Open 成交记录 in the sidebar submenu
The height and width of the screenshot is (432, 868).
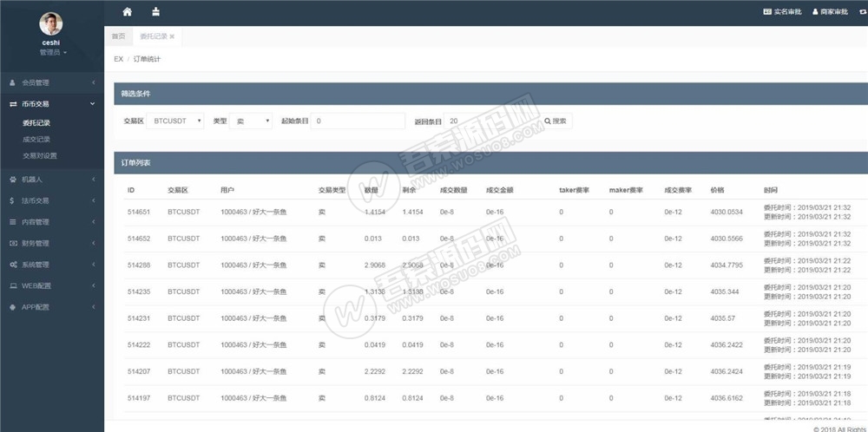coord(36,140)
